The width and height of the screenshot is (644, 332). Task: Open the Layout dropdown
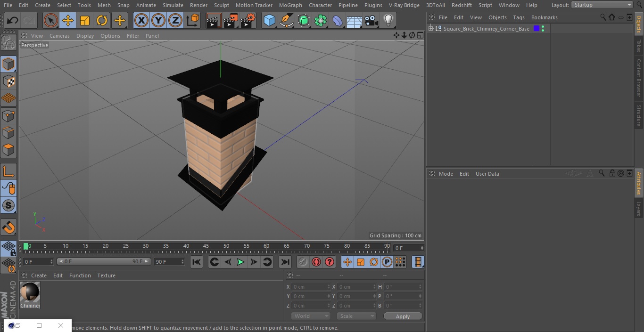coord(603,5)
